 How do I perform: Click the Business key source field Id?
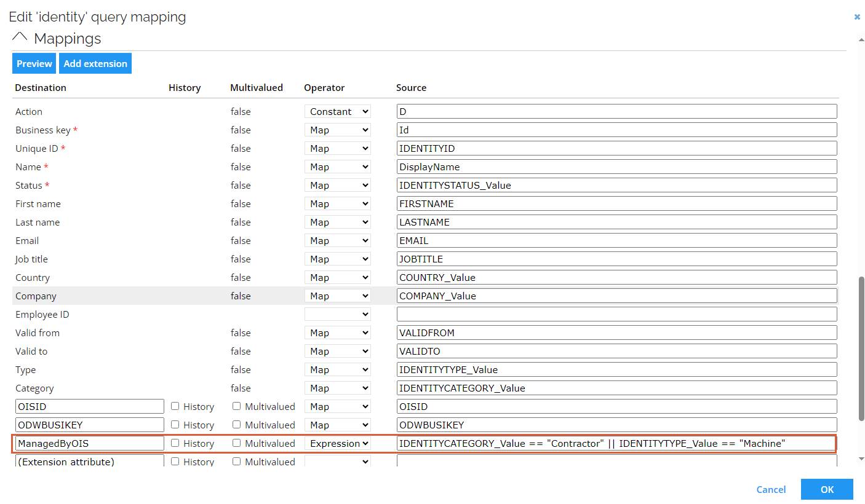[617, 130]
